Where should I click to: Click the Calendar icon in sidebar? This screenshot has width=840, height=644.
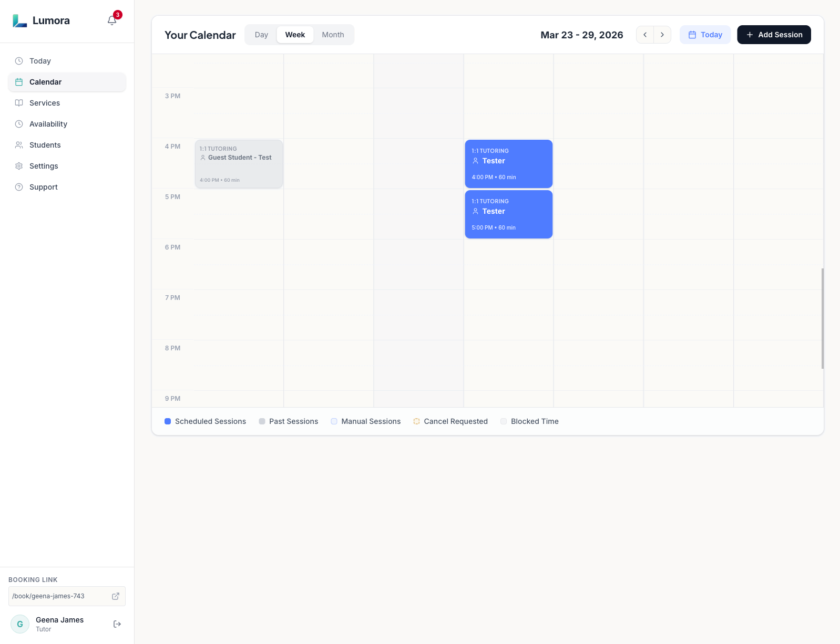point(19,82)
